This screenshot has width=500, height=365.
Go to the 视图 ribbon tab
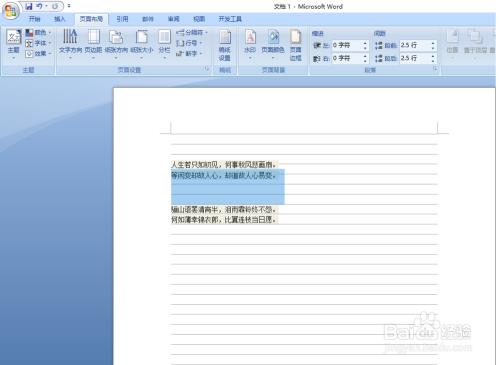(x=199, y=19)
